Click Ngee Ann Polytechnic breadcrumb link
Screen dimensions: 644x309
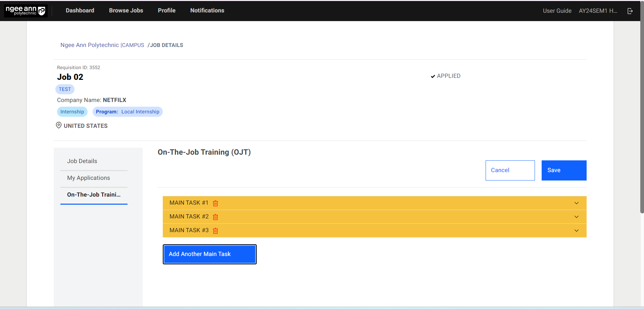click(89, 45)
